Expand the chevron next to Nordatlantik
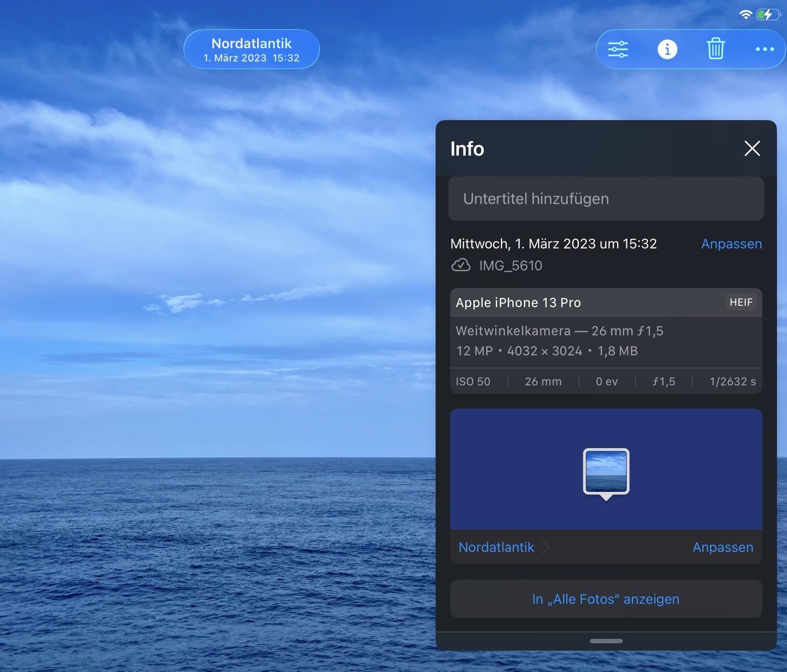 pos(546,547)
